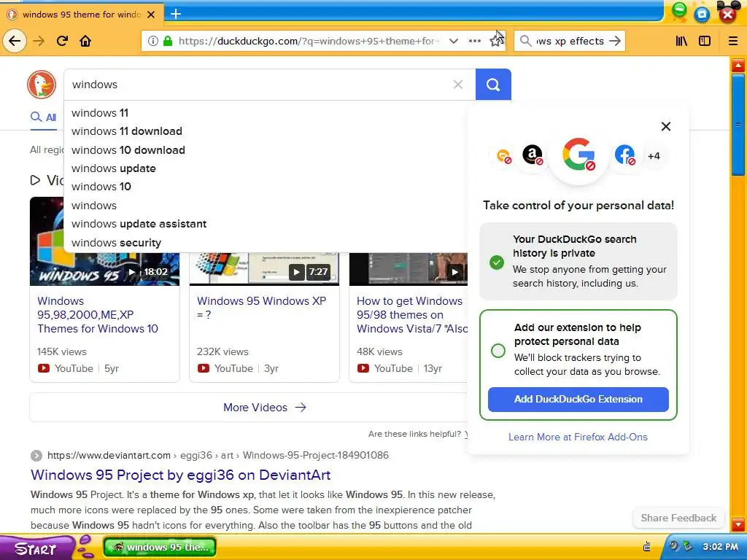Click the blocked Amazon tracker icon

point(533,155)
